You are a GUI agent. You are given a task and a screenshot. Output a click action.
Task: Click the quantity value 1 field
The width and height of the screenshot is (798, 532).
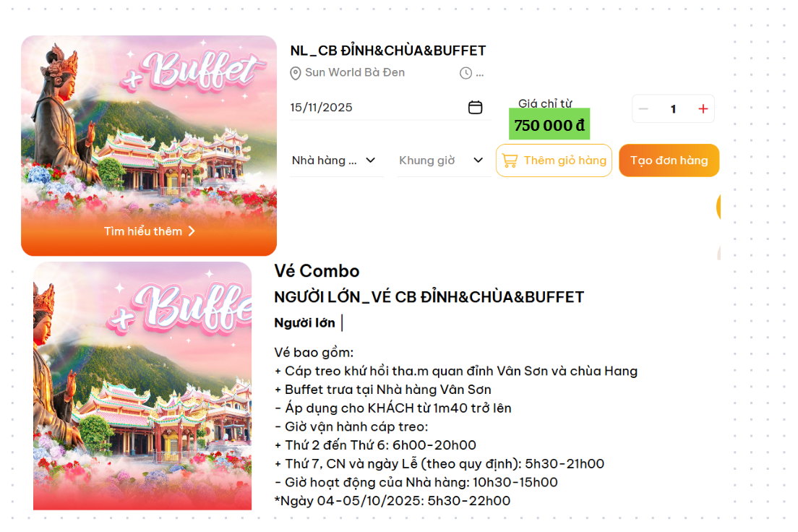[673, 108]
